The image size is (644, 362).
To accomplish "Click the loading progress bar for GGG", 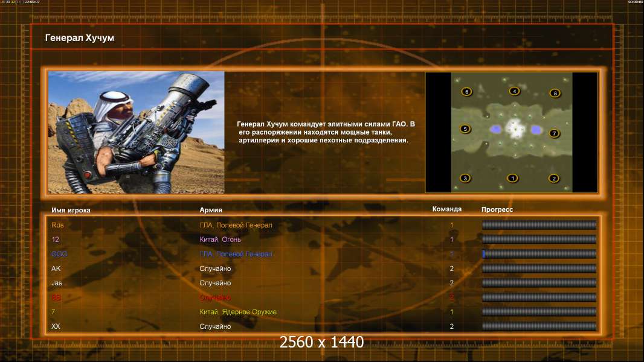I will click(x=539, y=254).
